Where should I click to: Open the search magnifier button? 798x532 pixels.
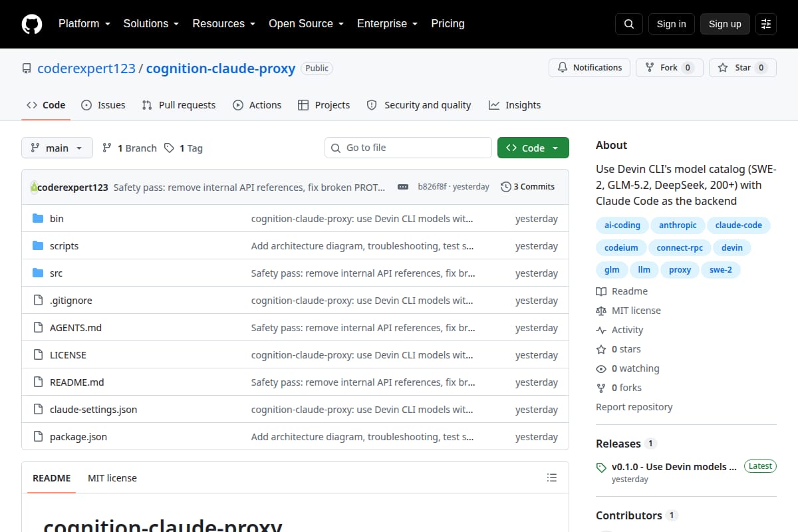629,24
